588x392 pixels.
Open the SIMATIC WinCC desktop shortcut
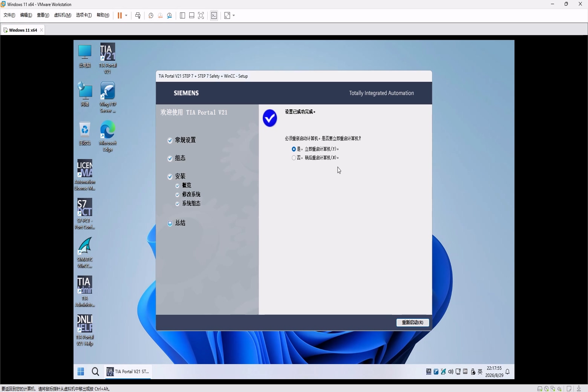tap(85, 252)
